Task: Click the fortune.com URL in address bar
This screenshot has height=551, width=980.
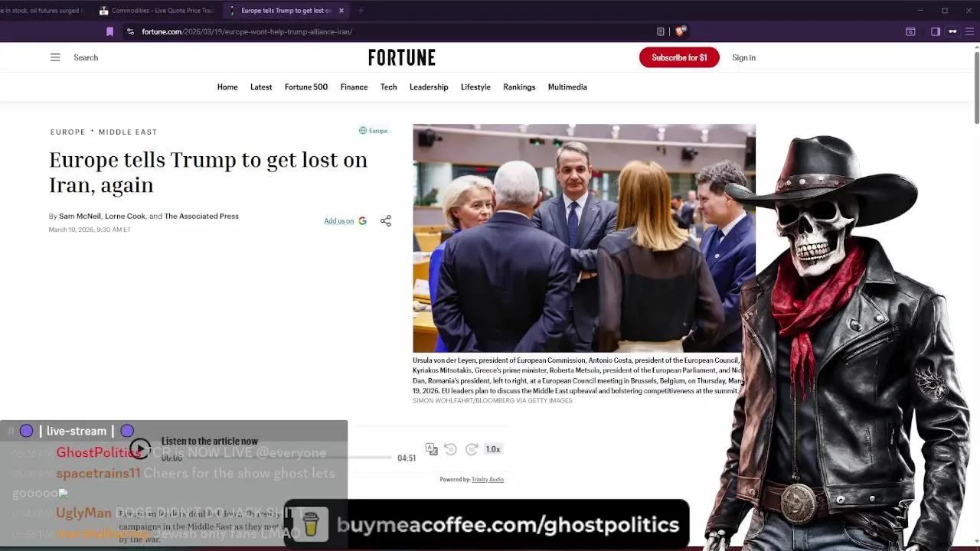Action: pos(247,31)
